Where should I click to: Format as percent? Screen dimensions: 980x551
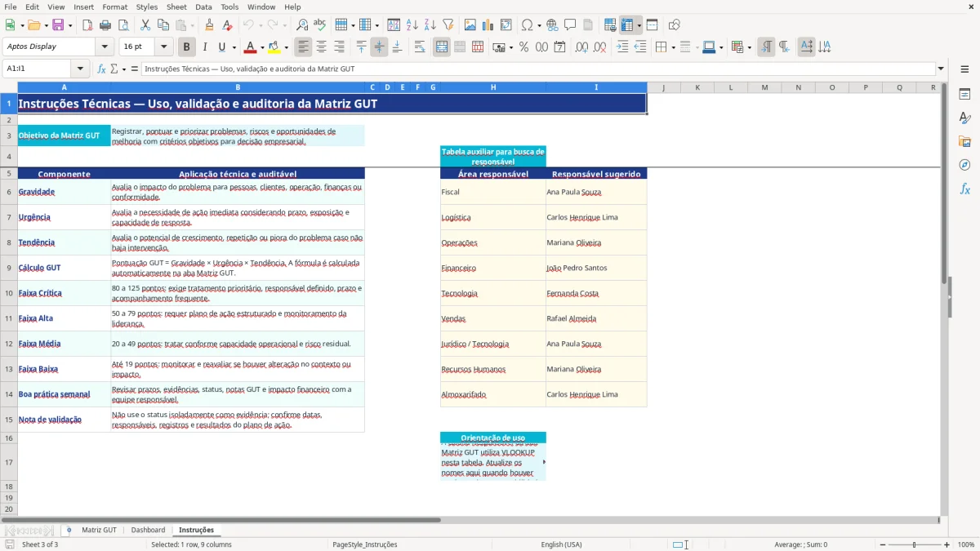523,47
